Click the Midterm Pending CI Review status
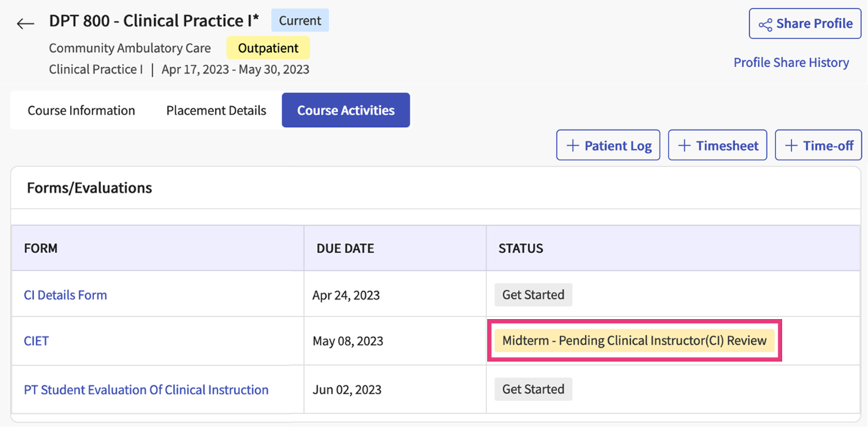The image size is (868, 429). click(x=634, y=341)
